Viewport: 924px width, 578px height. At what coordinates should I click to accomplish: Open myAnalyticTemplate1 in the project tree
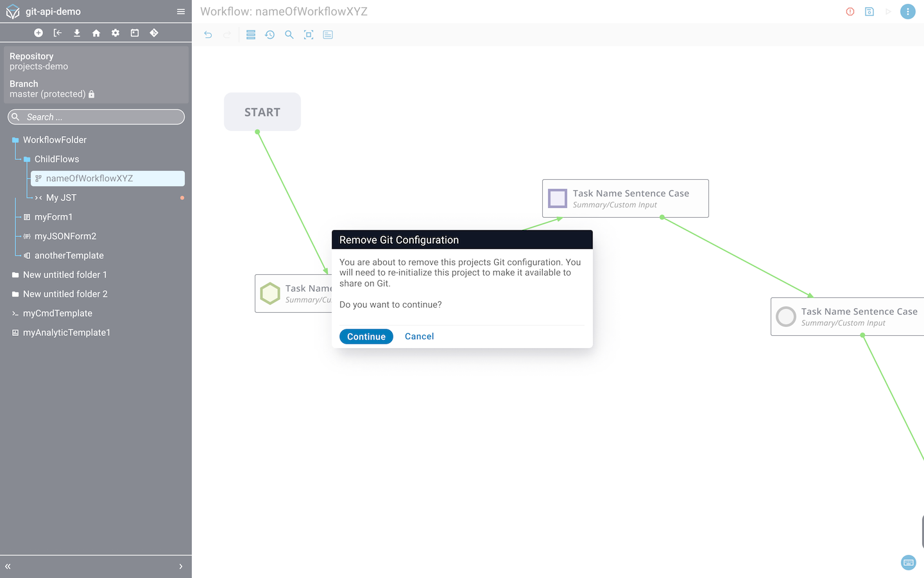point(67,333)
